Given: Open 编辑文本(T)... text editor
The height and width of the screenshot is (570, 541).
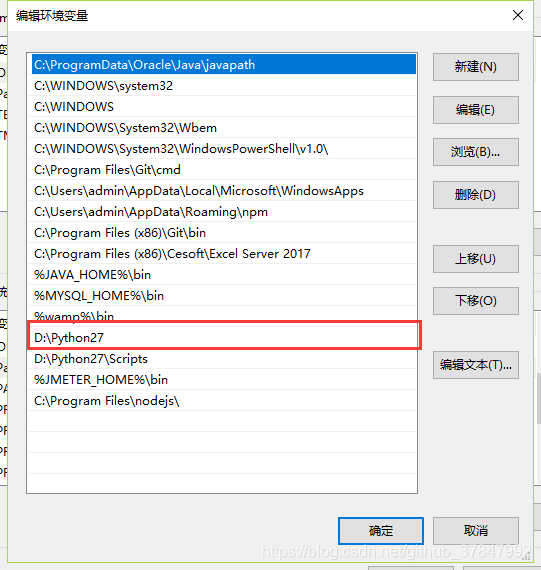Looking at the screenshot, I should pyautogui.click(x=476, y=365).
